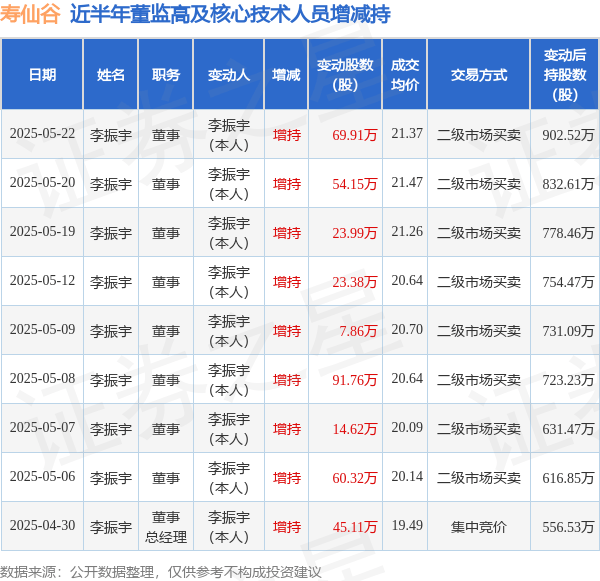The width and height of the screenshot is (600, 581).
Task: Select holdings value 754.47万
Action: (x=568, y=282)
